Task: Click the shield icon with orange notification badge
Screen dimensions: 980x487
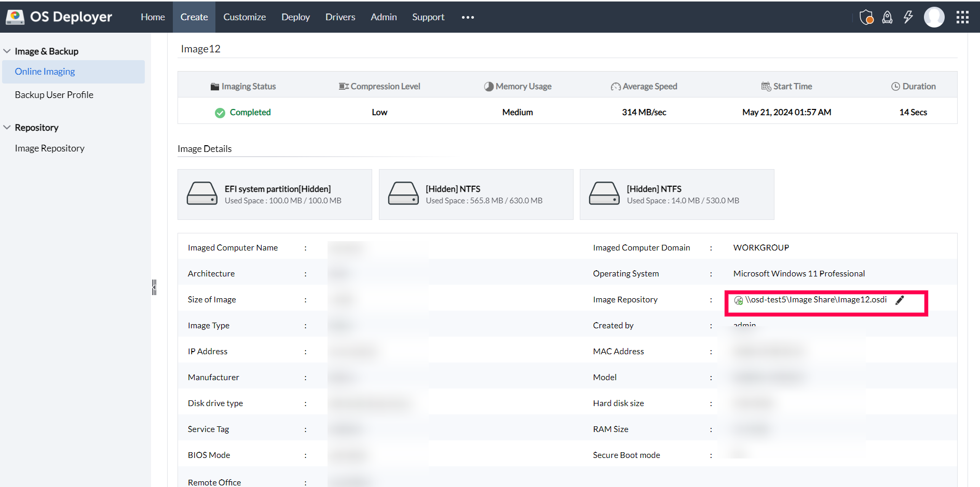Action: click(x=866, y=17)
